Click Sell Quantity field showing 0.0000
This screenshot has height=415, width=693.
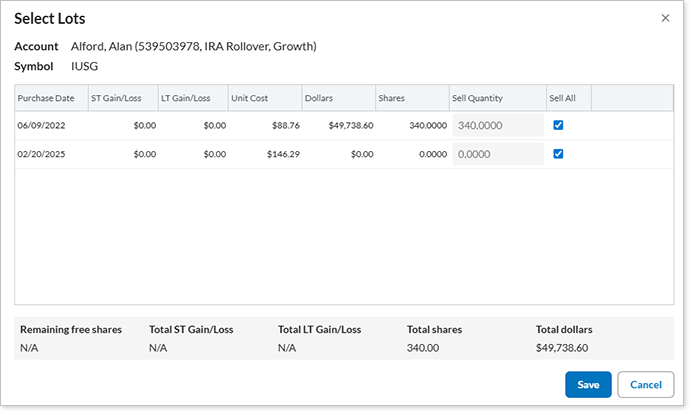click(x=498, y=154)
